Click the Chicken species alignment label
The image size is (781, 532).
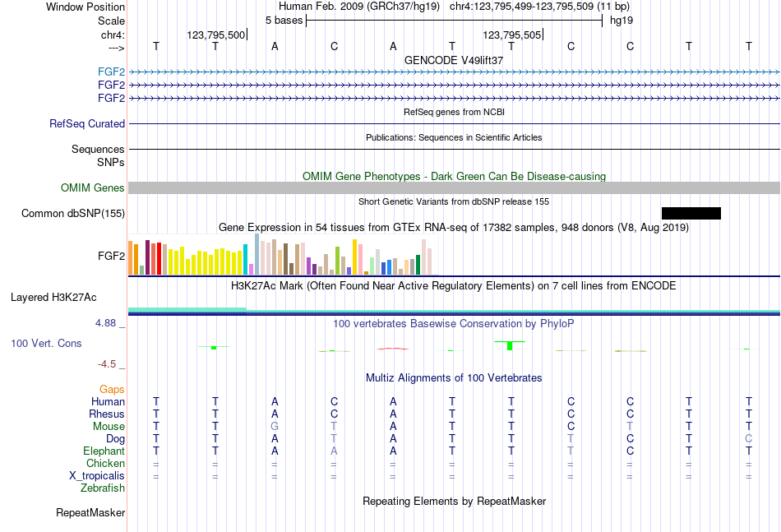[105, 463]
